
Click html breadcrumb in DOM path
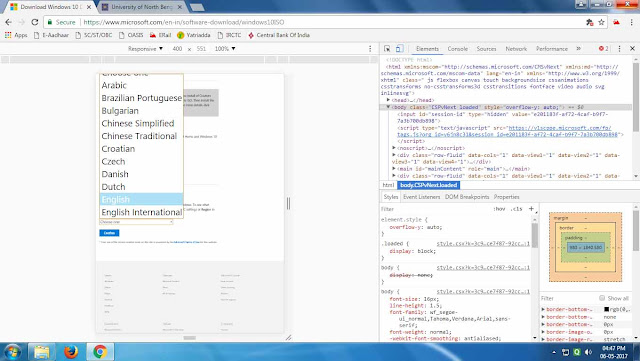click(x=388, y=185)
